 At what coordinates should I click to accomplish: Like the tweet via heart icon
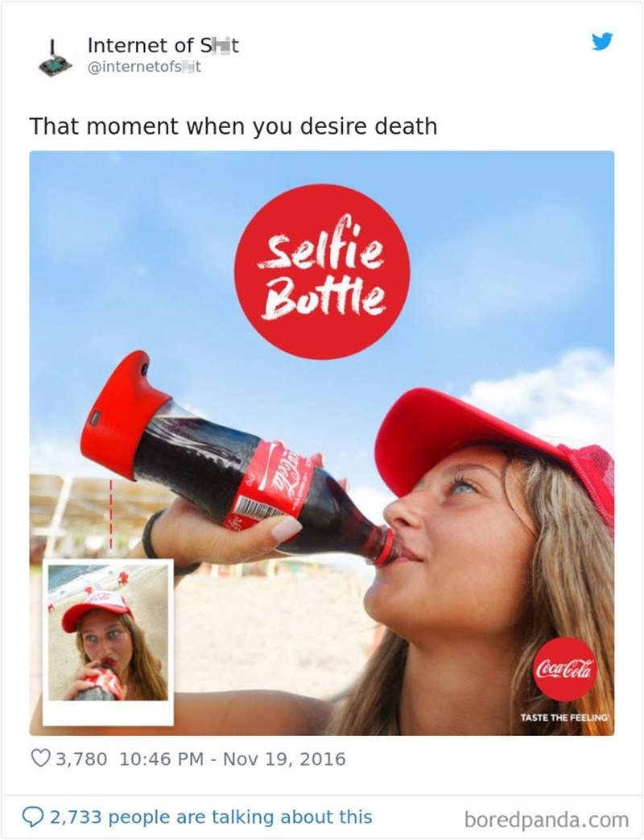[40, 759]
